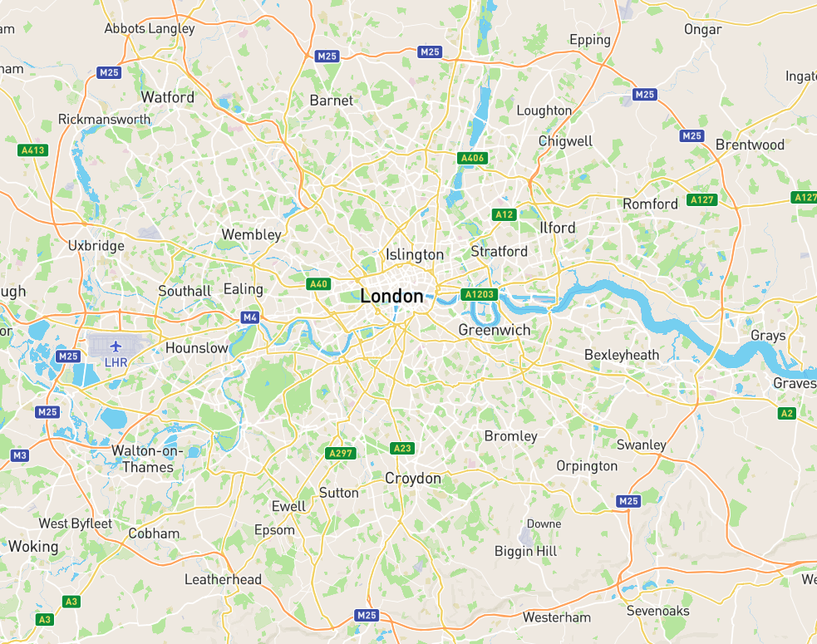Viewport: 817px width, 644px height.
Task: Click the Sevenoaks town label
Action: [658, 611]
